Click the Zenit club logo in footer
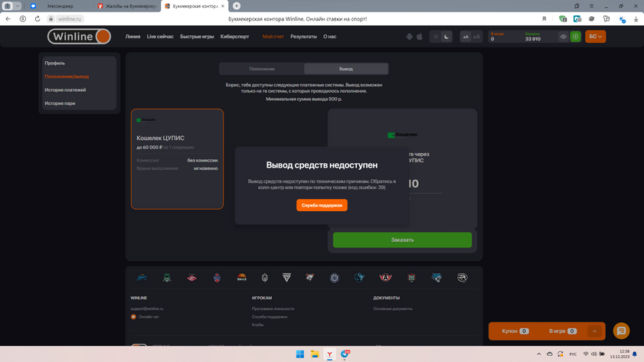Viewport: 644px width, 362px height. tap(142, 278)
